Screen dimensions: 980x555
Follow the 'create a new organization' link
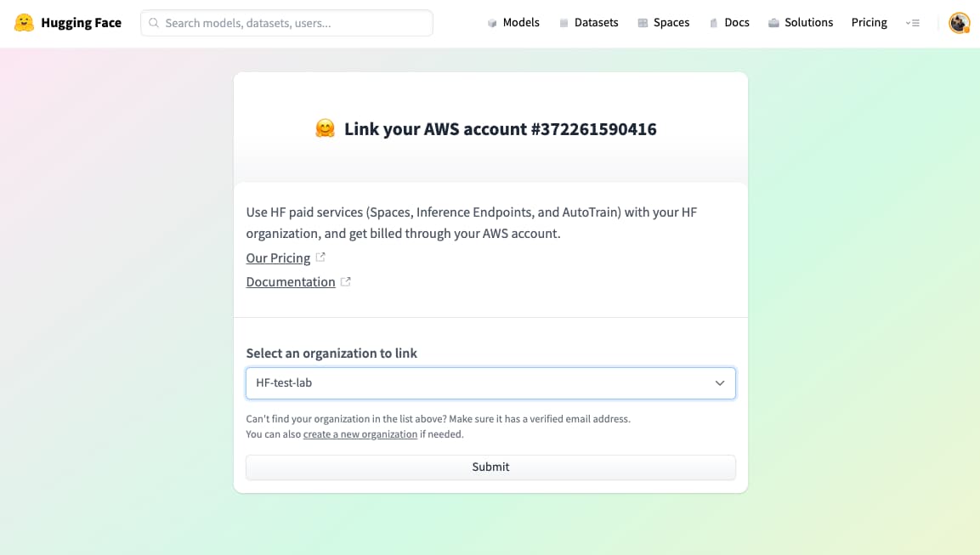coord(360,434)
